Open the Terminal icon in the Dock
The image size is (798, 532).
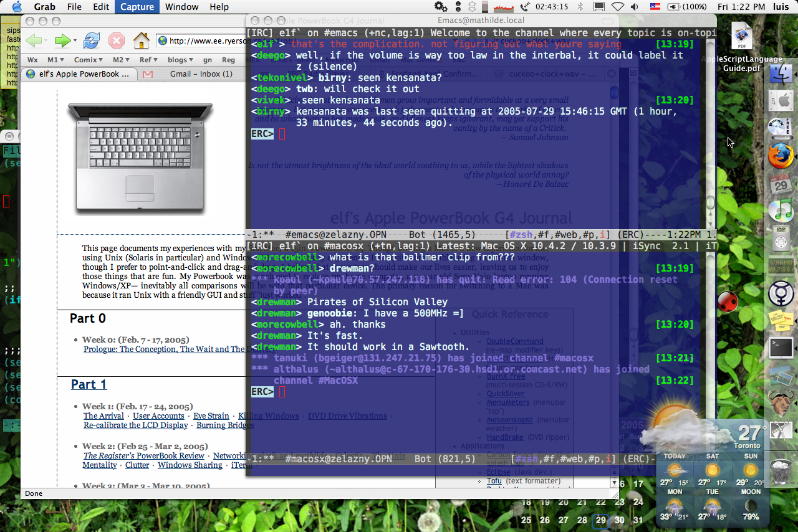[781, 348]
